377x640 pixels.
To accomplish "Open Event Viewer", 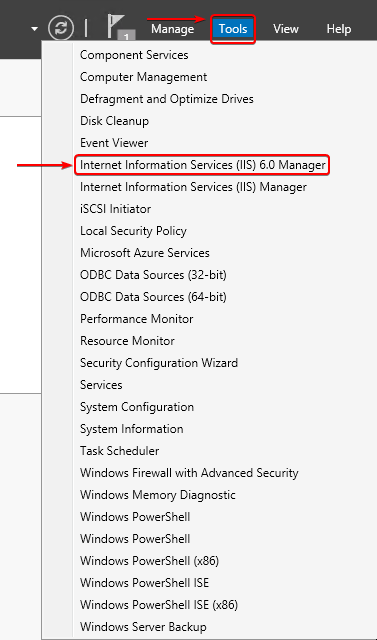I will 114,143.
